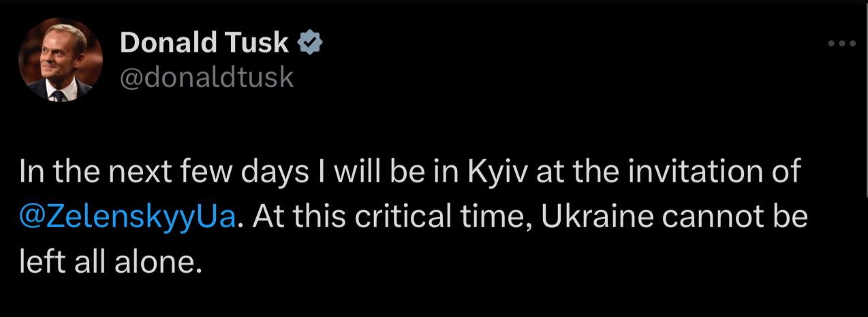Open the @donaldtusk handle link

coord(206,78)
